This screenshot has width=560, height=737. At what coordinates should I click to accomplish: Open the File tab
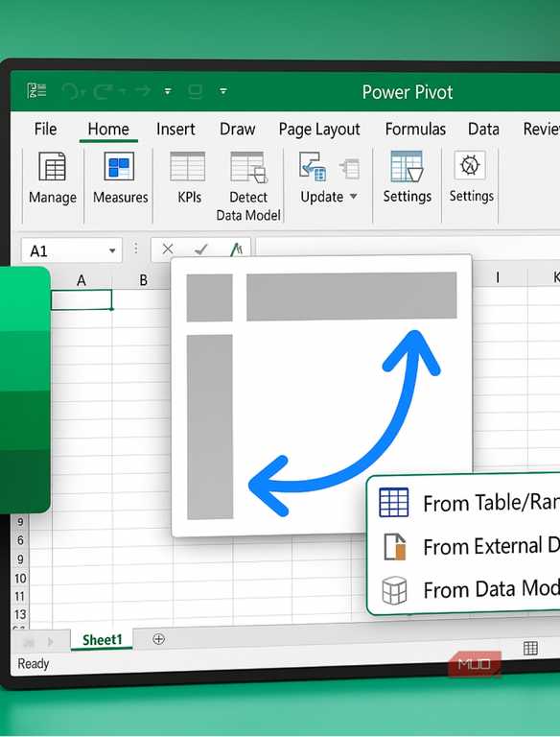tap(46, 129)
